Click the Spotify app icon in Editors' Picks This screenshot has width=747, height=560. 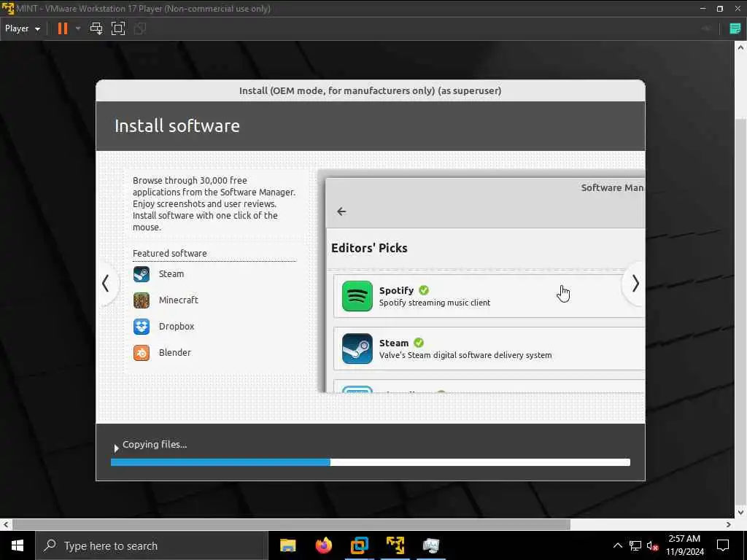pyautogui.click(x=357, y=296)
